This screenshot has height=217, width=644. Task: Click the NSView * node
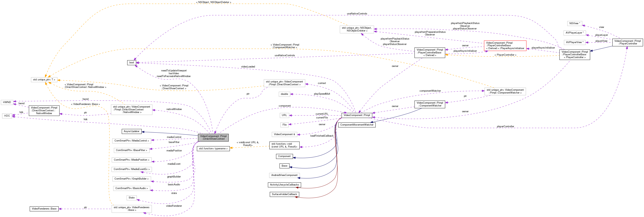[x=575, y=23]
